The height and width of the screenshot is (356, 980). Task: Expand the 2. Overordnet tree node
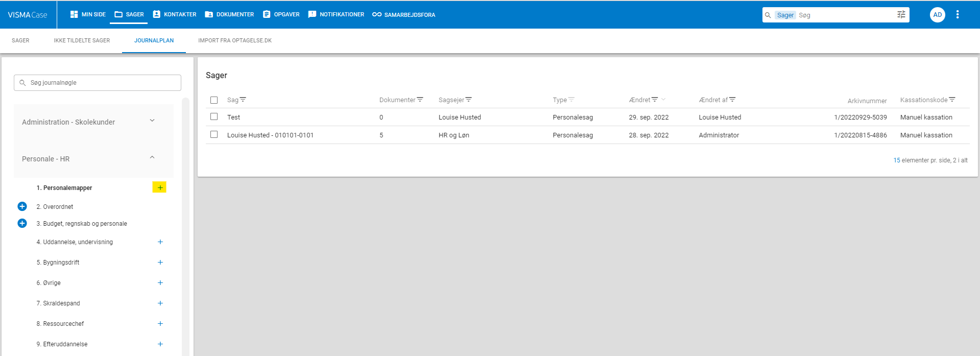(x=22, y=206)
